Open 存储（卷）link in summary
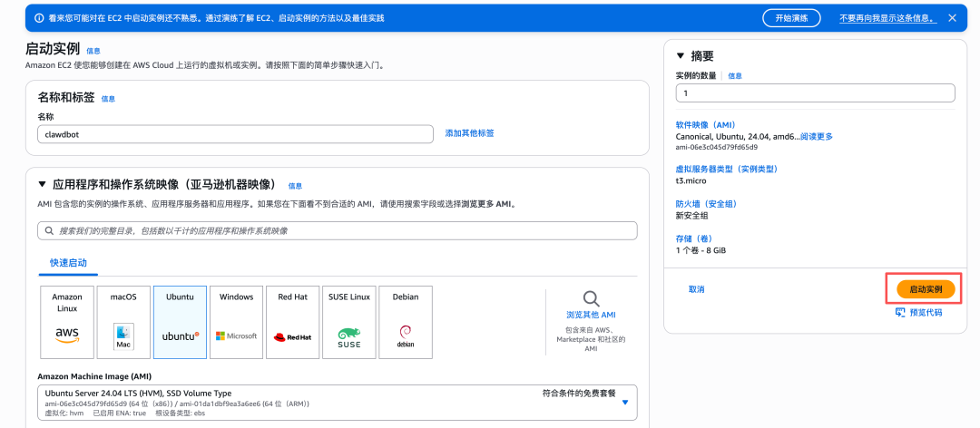The height and width of the screenshot is (428, 980). click(694, 238)
